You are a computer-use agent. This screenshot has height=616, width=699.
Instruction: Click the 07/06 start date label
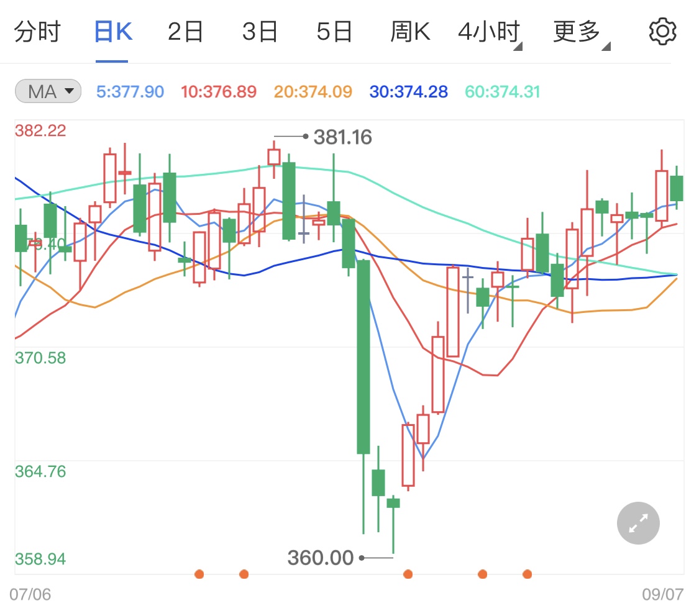click(x=30, y=594)
